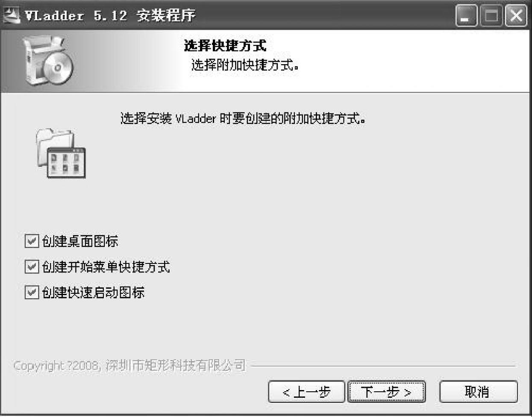Click the folder shortcuts icon
Viewport: 532px width, 417px height.
pos(61,153)
